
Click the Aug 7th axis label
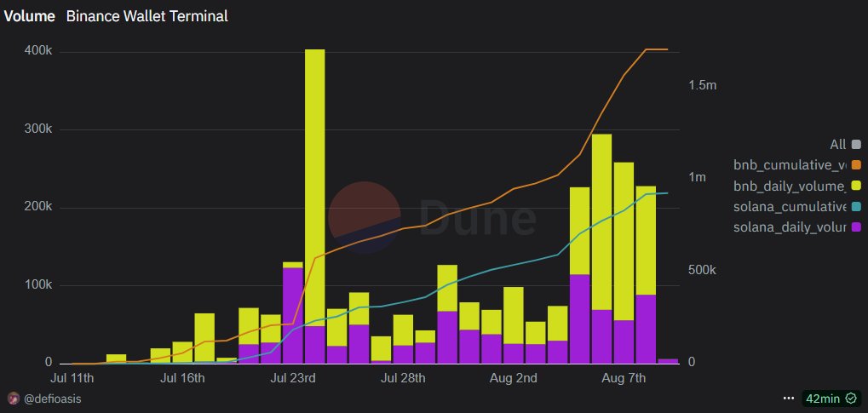click(624, 379)
